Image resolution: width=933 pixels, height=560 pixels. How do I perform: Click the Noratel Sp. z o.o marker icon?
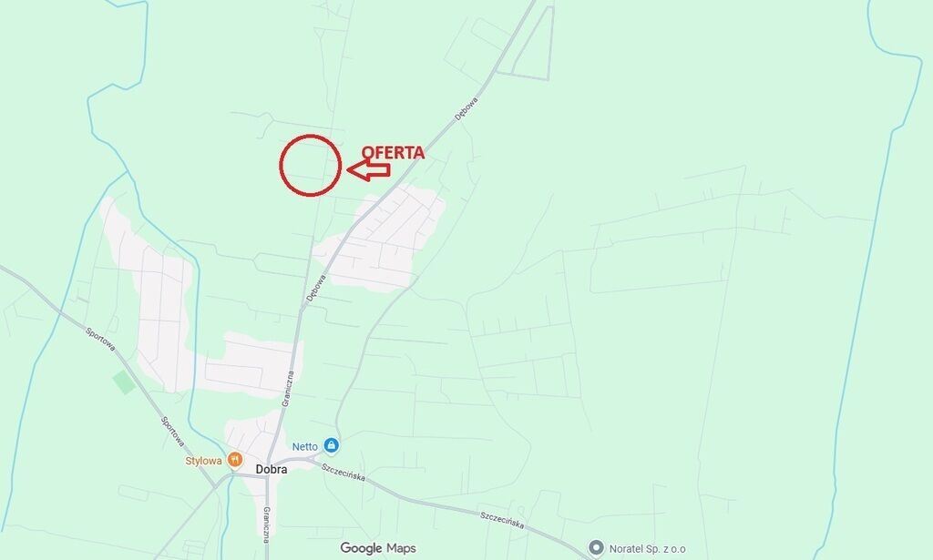point(596,548)
